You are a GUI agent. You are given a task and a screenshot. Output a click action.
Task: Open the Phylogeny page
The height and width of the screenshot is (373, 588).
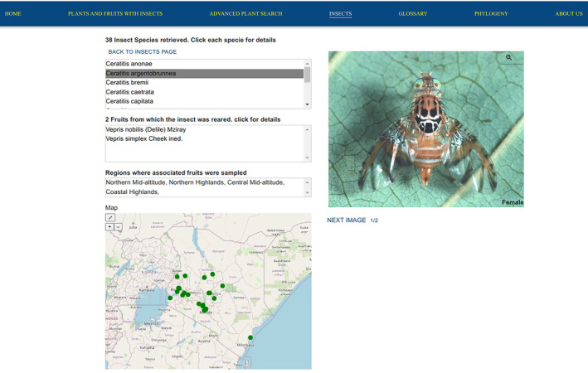(491, 13)
